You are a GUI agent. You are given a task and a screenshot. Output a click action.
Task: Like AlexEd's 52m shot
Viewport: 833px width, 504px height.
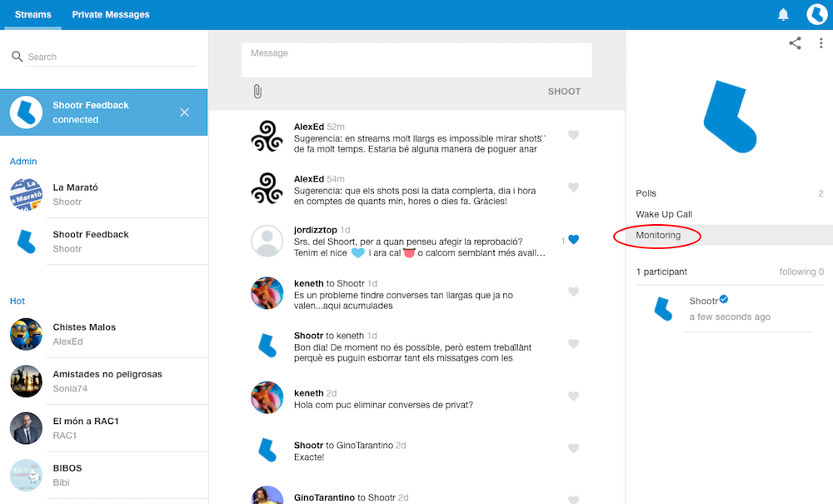573,135
